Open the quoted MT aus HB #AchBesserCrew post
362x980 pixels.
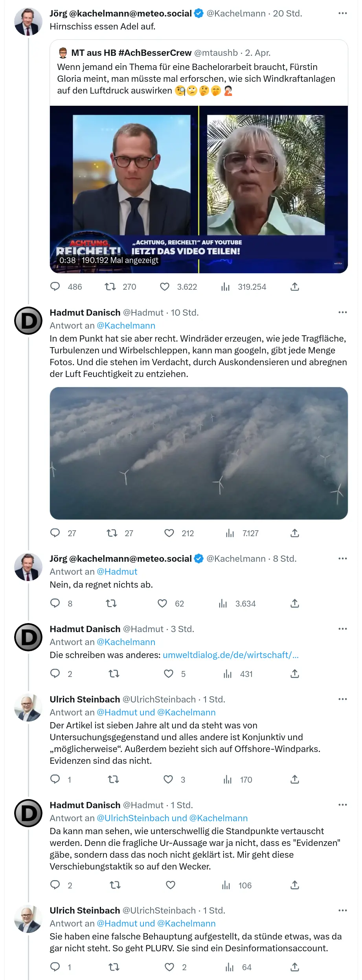click(199, 73)
